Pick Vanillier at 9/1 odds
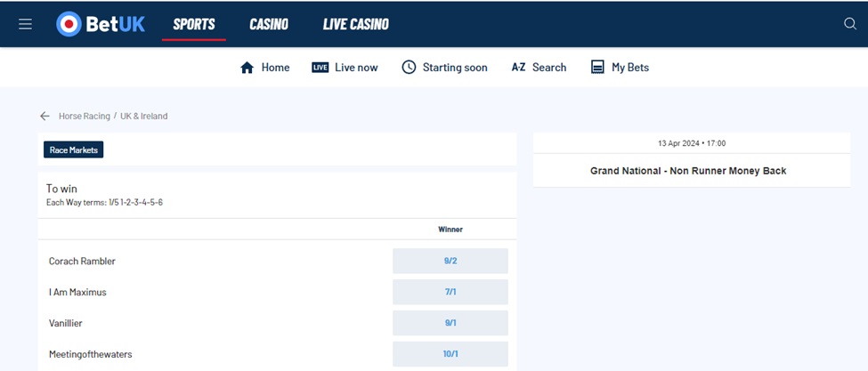Viewport: 868px width, 371px height. pyautogui.click(x=450, y=323)
